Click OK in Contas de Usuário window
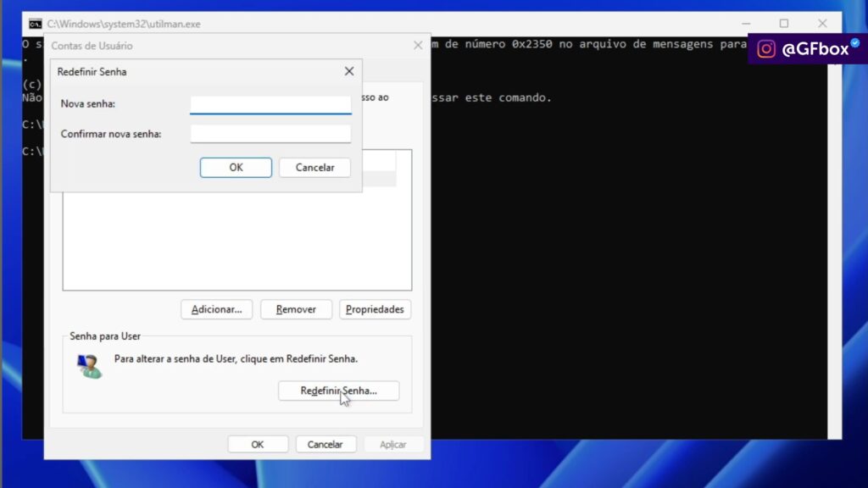Image resolution: width=868 pixels, height=488 pixels. pyautogui.click(x=258, y=444)
